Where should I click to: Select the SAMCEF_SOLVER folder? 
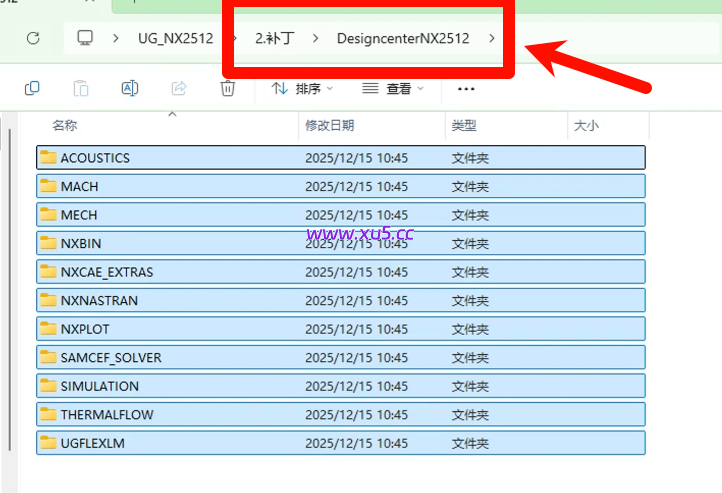pos(110,357)
